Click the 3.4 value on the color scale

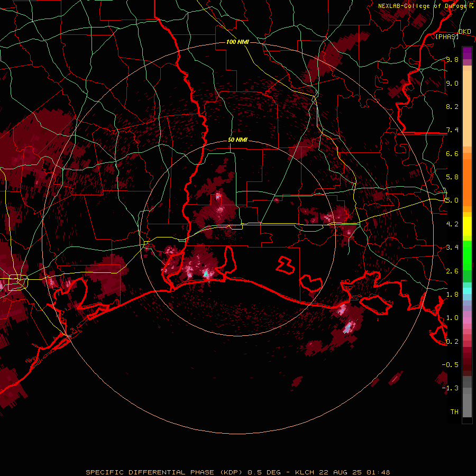[x=452, y=248]
